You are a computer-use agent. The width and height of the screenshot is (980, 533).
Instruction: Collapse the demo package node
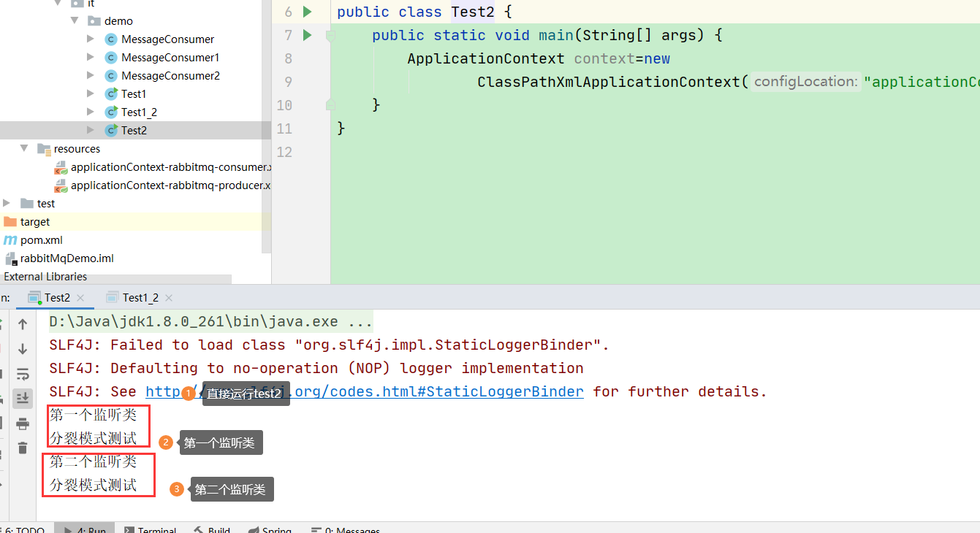(x=75, y=20)
